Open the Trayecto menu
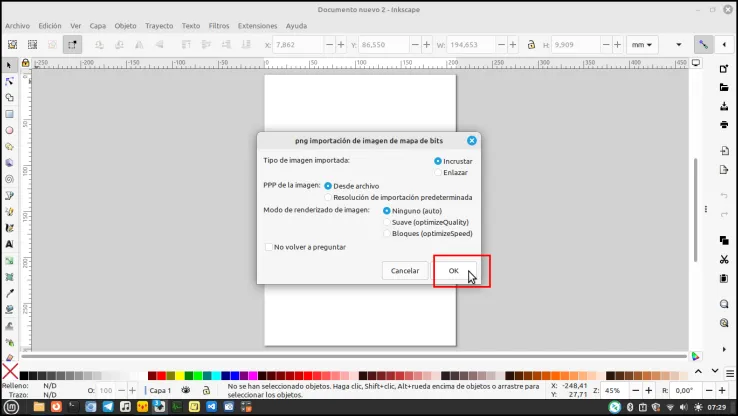738x416 pixels. click(x=159, y=26)
